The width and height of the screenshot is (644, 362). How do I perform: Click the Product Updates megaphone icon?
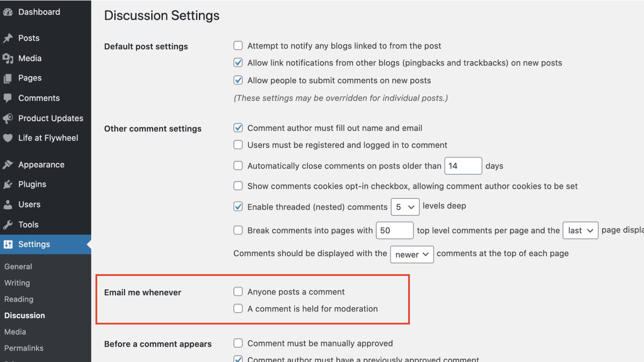tap(8, 118)
